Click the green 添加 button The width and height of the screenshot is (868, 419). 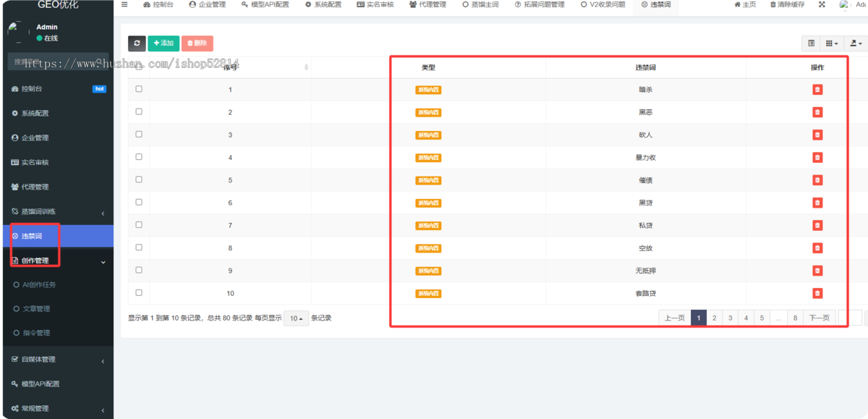pos(163,43)
